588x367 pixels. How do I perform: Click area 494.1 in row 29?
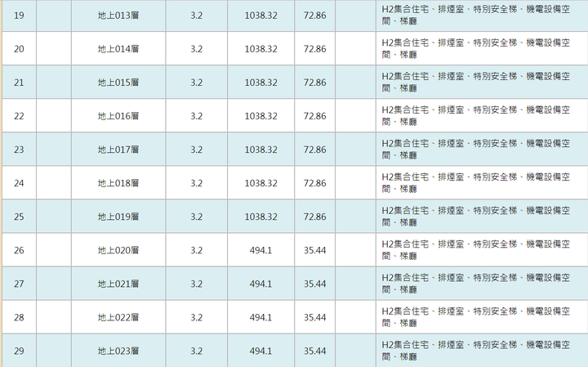coord(261,351)
